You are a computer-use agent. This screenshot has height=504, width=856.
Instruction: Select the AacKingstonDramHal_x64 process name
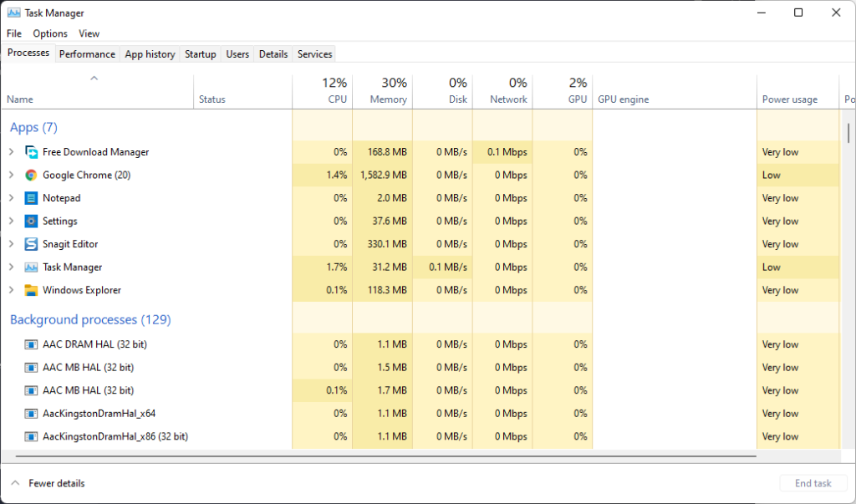pos(99,414)
